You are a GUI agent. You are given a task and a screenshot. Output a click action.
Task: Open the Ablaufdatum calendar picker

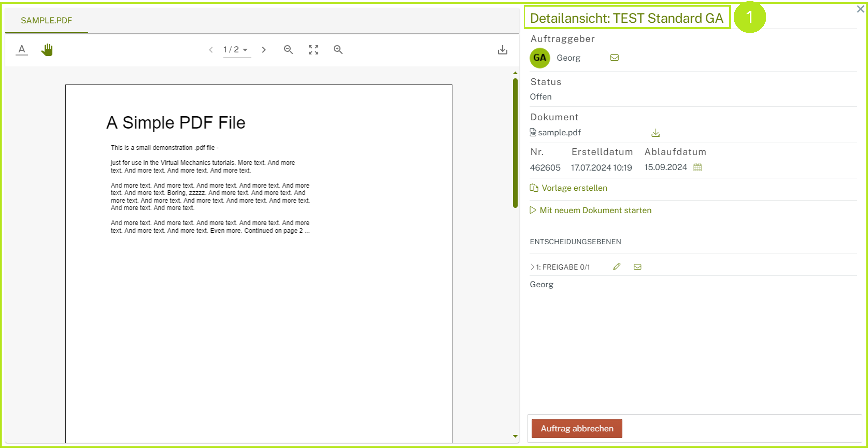(697, 167)
